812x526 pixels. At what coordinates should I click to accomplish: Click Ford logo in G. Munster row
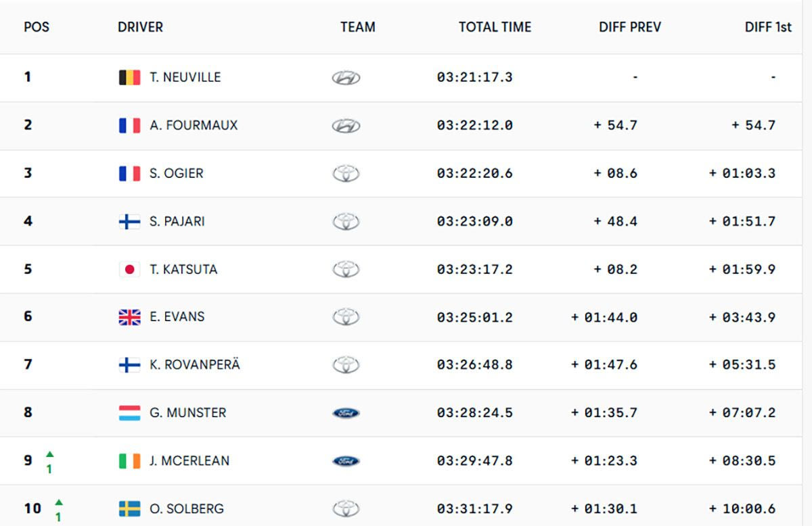pyautogui.click(x=346, y=413)
